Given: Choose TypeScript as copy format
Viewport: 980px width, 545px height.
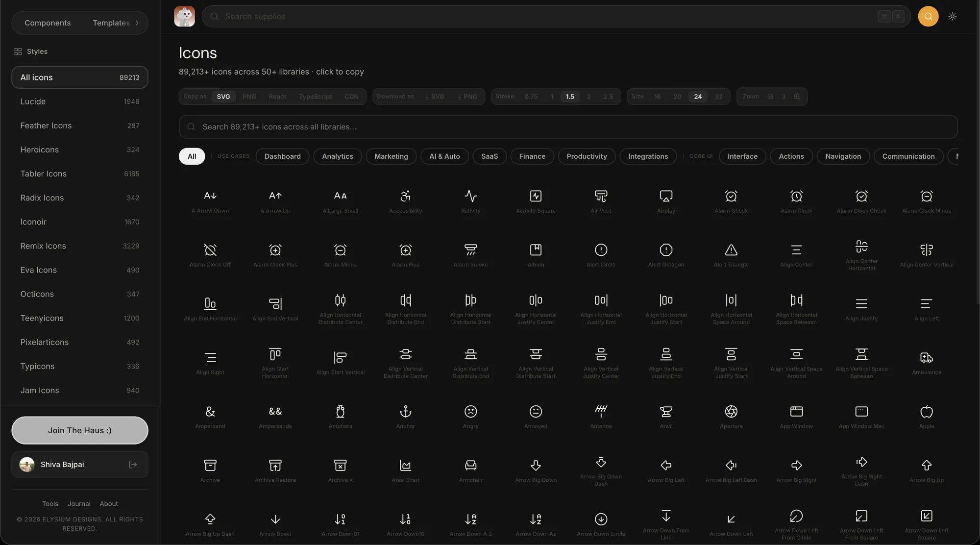Looking at the screenshot, I should (x=315, y=97).
